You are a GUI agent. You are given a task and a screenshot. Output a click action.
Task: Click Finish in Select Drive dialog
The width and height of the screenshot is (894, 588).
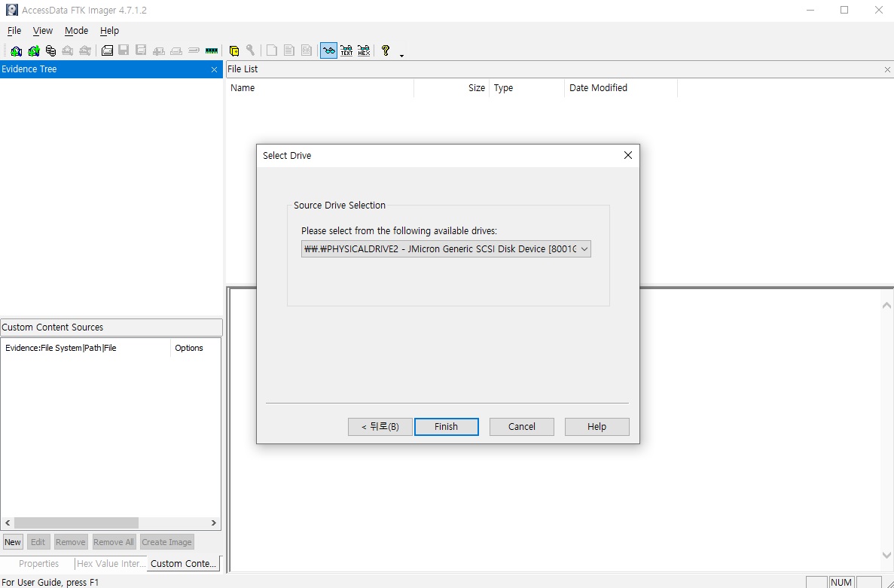(x=447, y=427)
